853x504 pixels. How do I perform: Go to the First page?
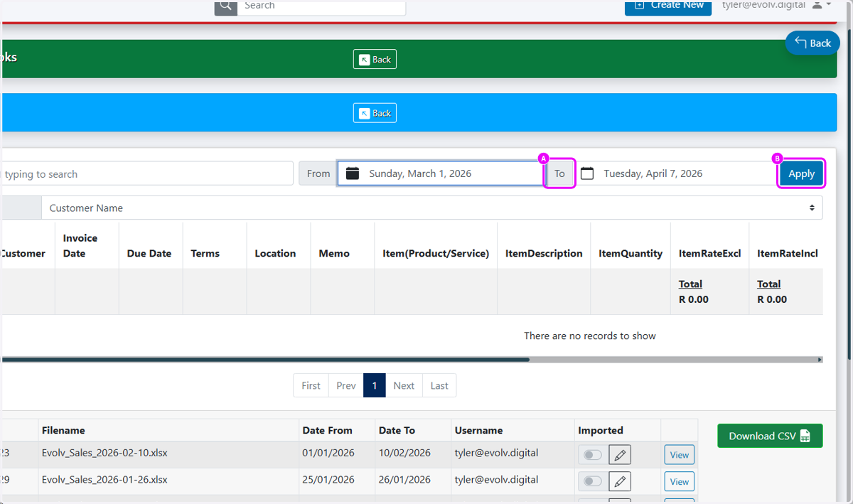[311, 385]
